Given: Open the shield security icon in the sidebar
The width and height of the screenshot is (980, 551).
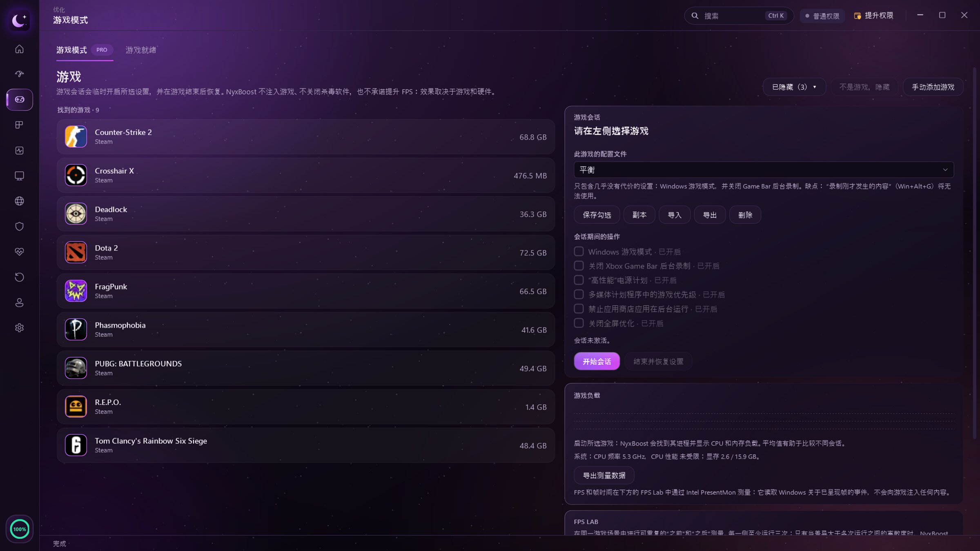Looking at the screenshot, I should tap(19, 227).
